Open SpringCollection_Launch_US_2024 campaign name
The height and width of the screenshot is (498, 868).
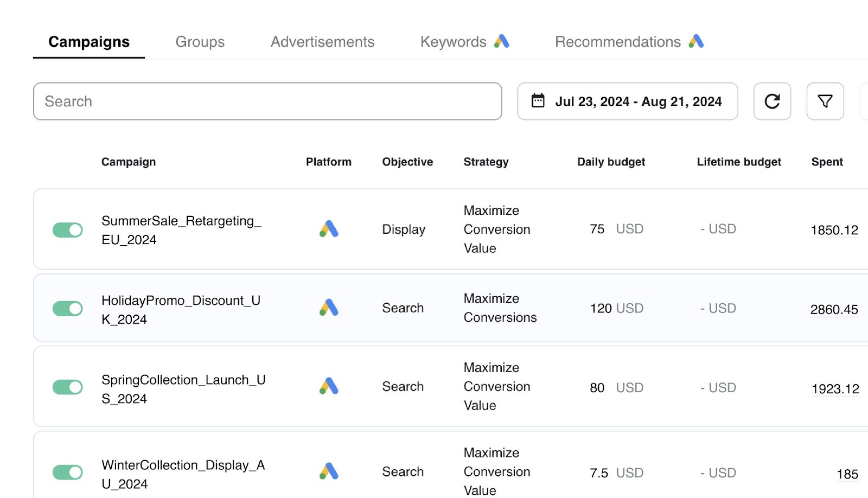coord(183,389)
